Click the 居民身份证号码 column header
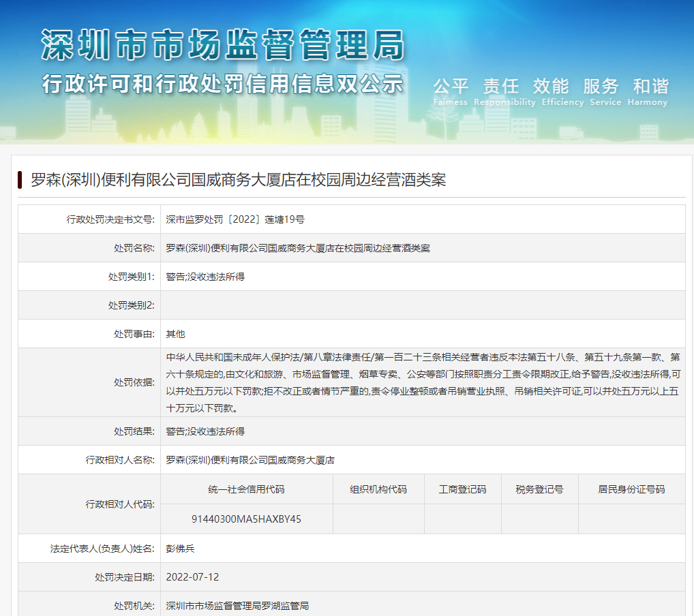The height and width of the screenshot is (616, 694). point(631,489)
